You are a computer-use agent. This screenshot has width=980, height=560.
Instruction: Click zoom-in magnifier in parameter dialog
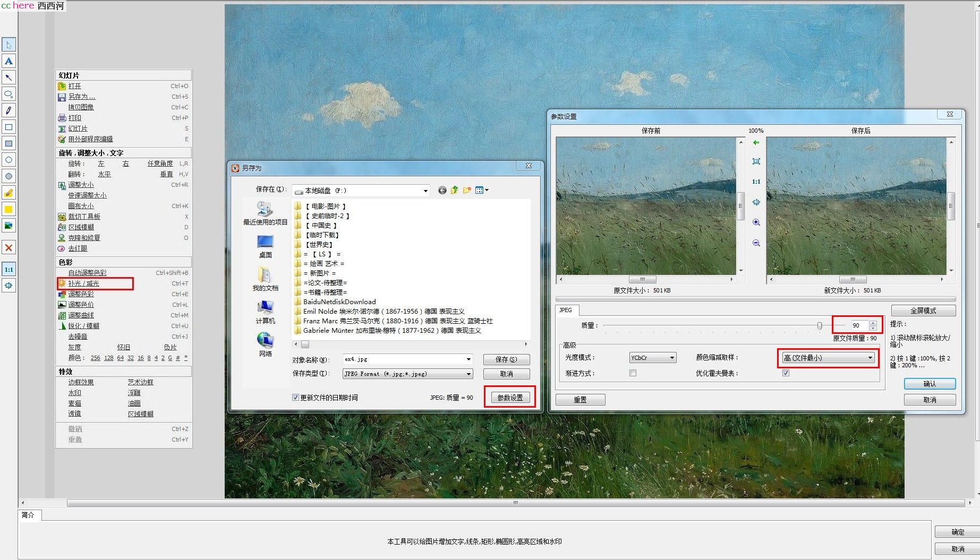756,222
